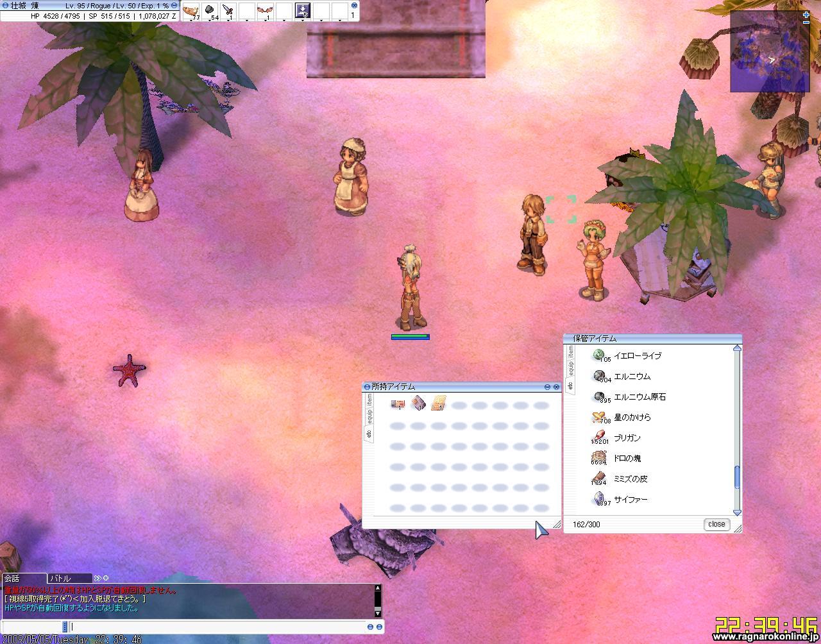This screenshot has height=644, width=821.
Task: Zoom out the minimap with the minus button
Action: [806, 23]
